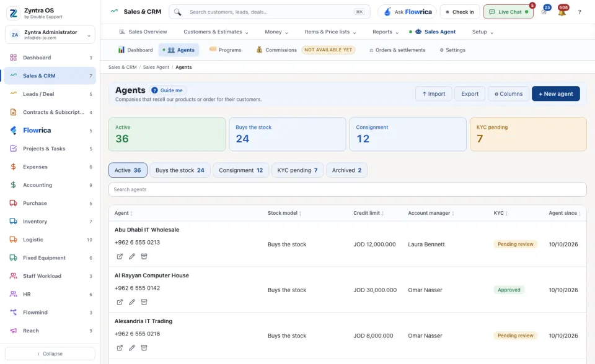Filter by Buys the stock tab
This screenshot has width=595, height=364.
pyautogui.click(x=180, y=170)
